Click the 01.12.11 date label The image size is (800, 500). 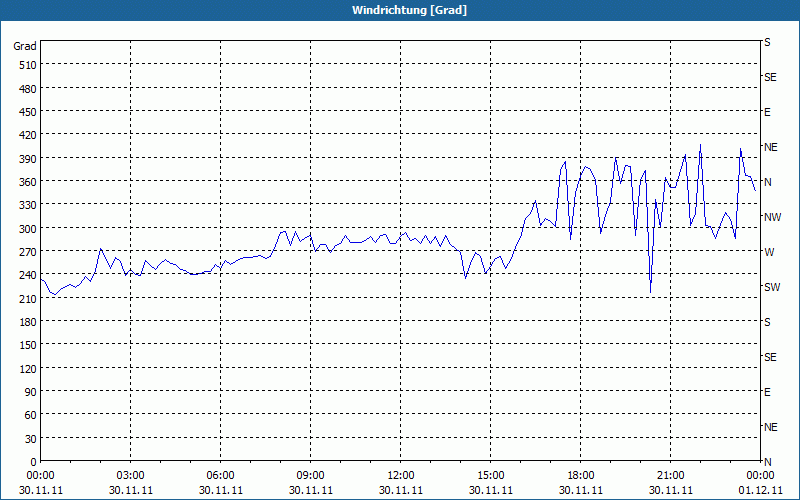click(760, 490)
